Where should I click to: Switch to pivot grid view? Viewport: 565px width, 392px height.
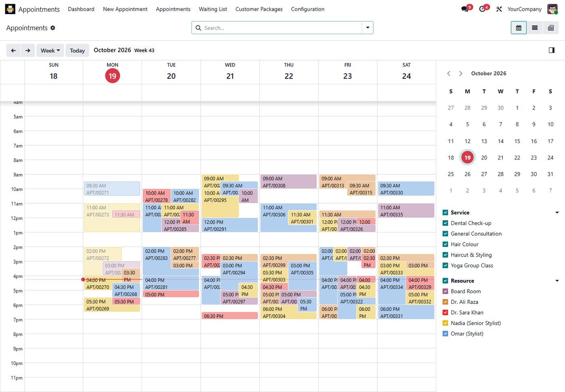point(551,28)
